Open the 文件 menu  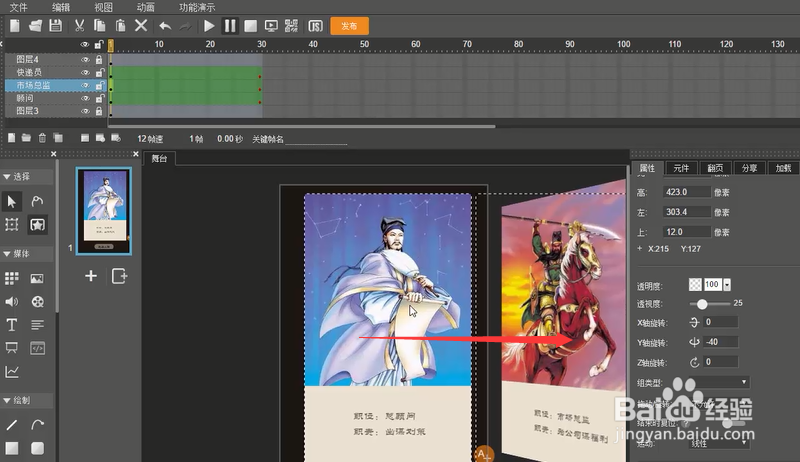coord(19,7)
